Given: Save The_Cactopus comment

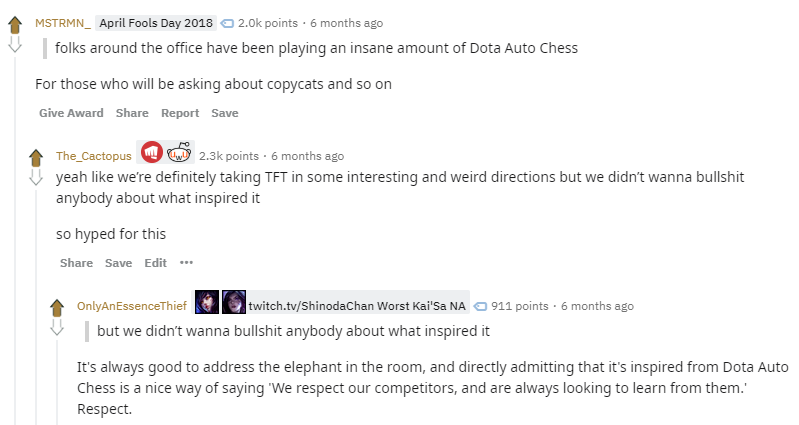Looking at the screenshot, I should 118,263.
